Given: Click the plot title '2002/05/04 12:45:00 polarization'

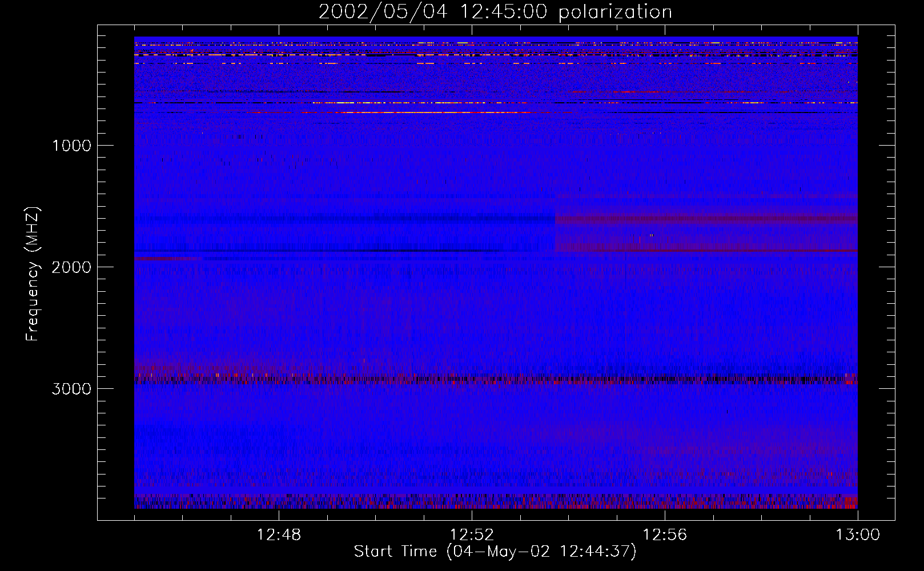Looking at the screenshot, I should (x=495, y=12).
